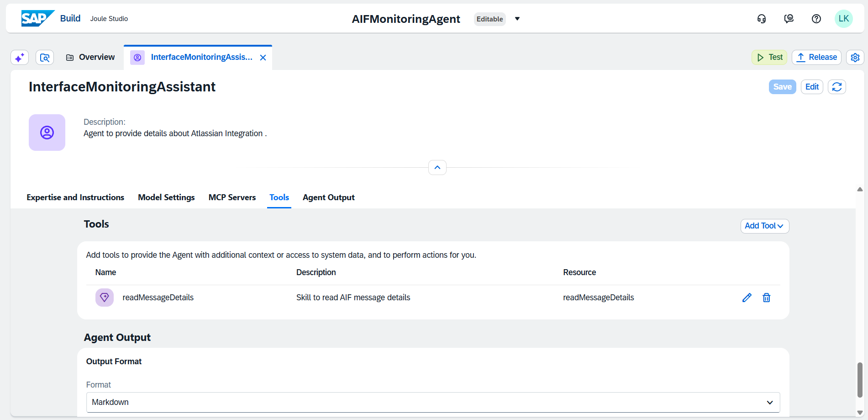Viewport: 868px width, 420px height.
Task: Click the search explorer icon
Action: click(x=45, y=58)
